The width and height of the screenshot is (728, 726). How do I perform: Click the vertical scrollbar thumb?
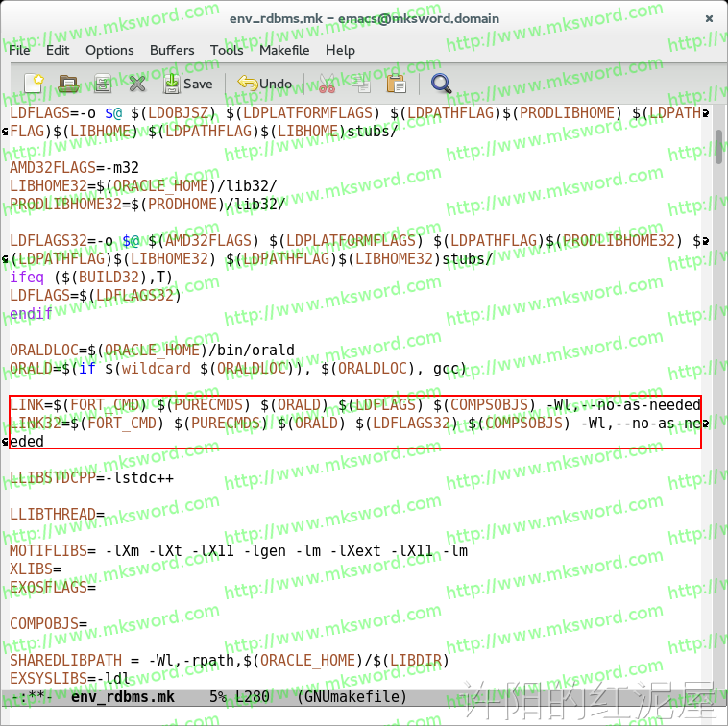click(x=718, y=147)
